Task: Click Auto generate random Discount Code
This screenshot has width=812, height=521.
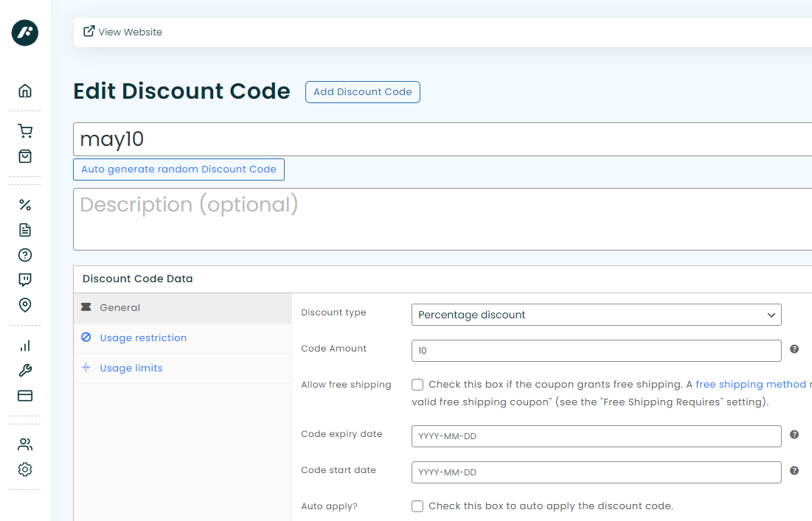Action: (178, 169)
